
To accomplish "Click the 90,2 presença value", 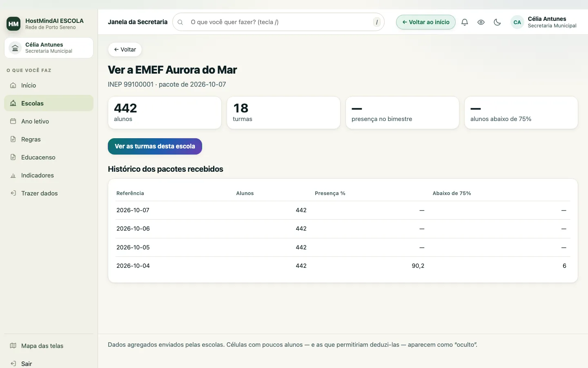I will click(x=418, y=266).
